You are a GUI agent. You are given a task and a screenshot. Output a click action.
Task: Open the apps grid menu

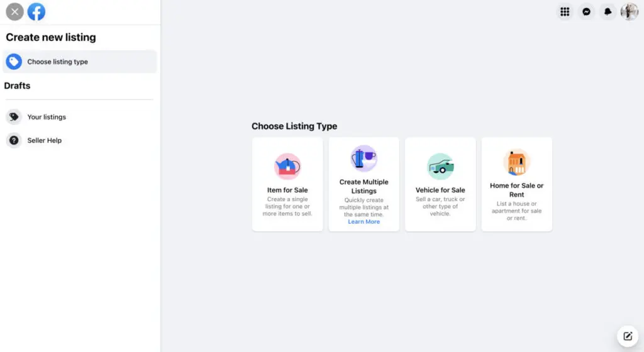click(565, 12)
